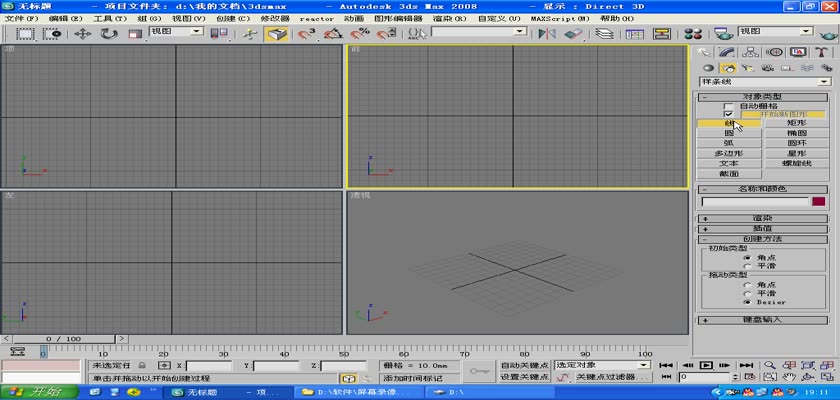
Task: Click the Quick Render teapot icon
Action: pyautogui.click(x=828, y=35)
